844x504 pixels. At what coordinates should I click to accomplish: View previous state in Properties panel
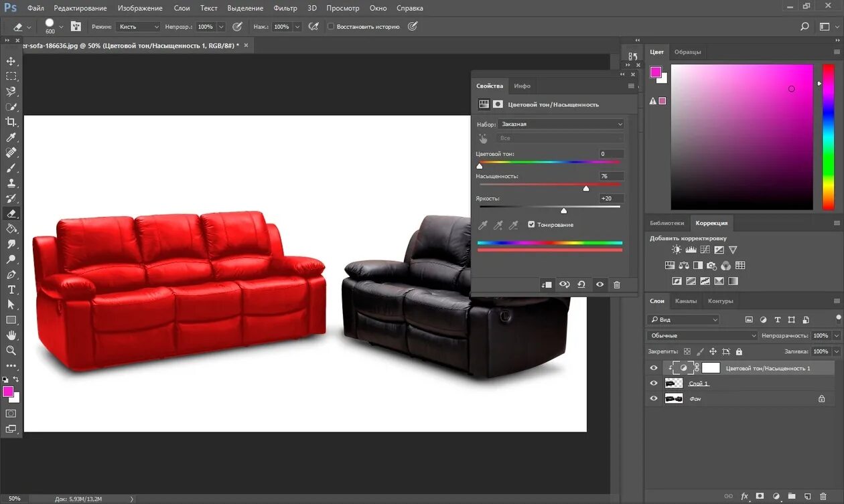(x=564, y=284)
